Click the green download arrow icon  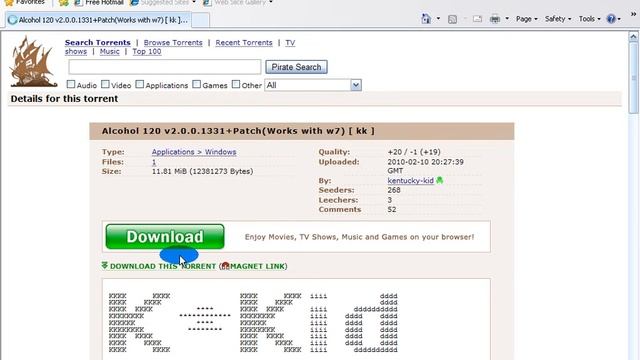click(105, 266)
